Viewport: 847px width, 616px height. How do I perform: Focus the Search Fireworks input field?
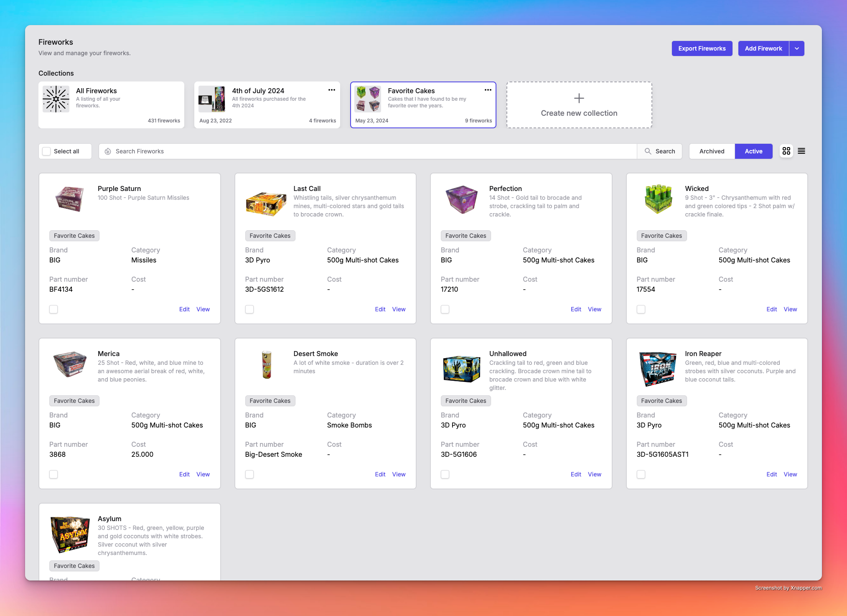(x=368, y=151)
